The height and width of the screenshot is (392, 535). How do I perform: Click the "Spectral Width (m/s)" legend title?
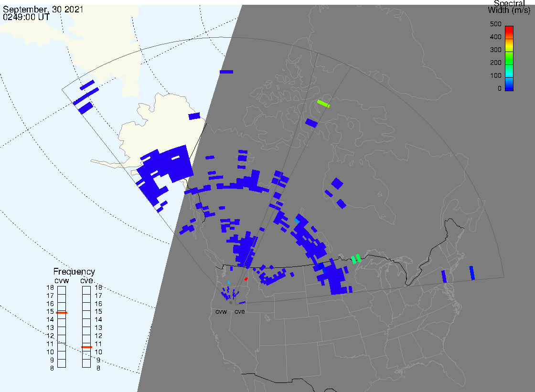click(508, 6)
